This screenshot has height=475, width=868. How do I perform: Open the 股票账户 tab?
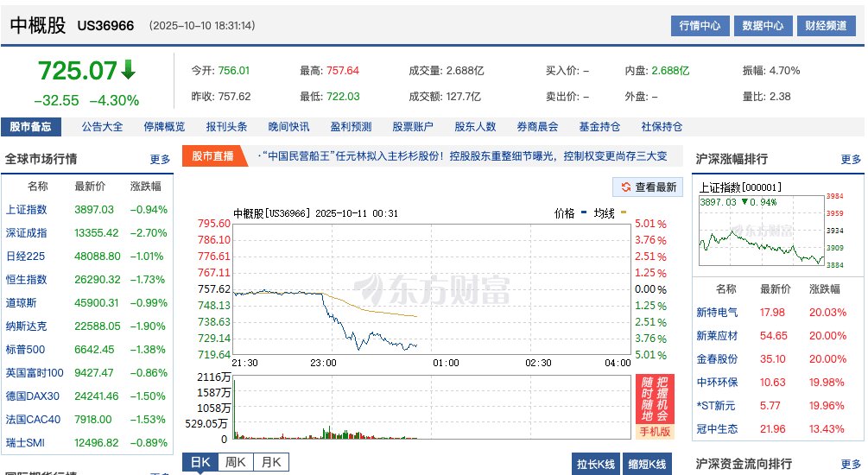tap(413, 127)
